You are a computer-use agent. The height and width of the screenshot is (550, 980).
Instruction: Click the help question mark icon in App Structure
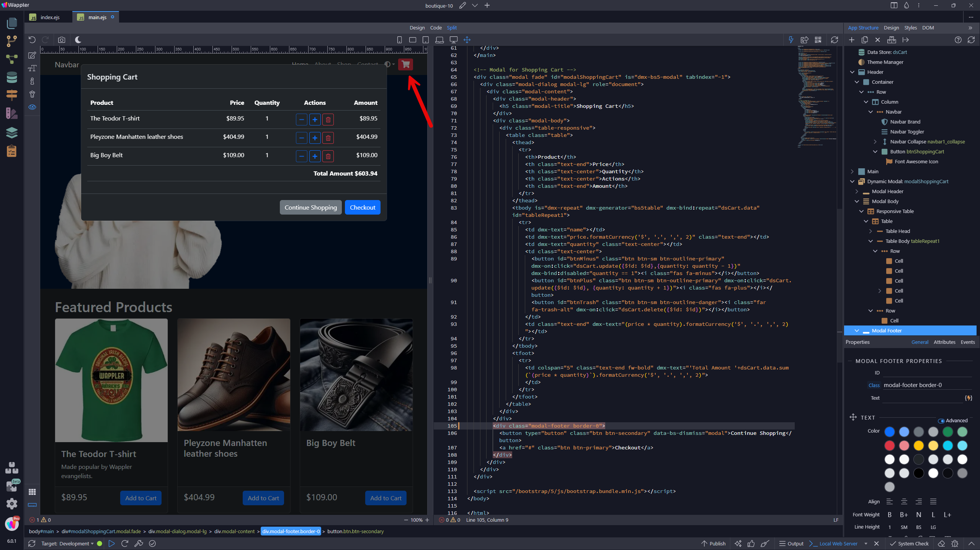[958, 40]
